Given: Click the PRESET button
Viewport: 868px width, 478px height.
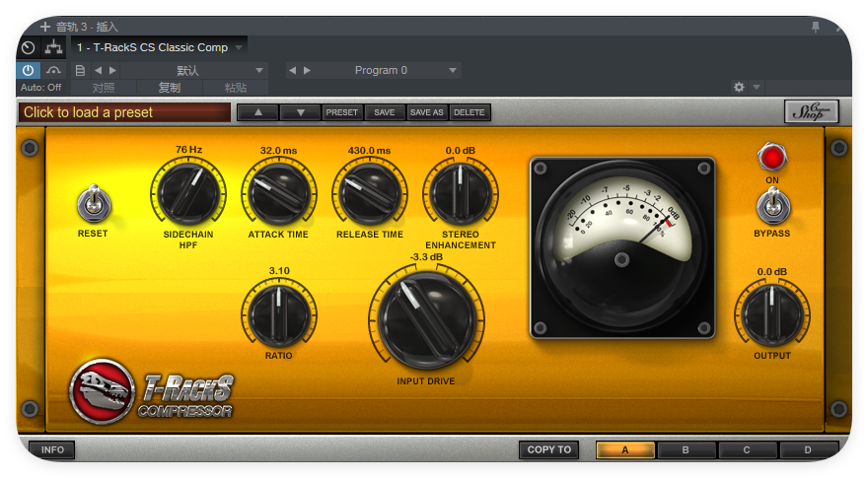Looking at the screenshot, I should [341, 112].
